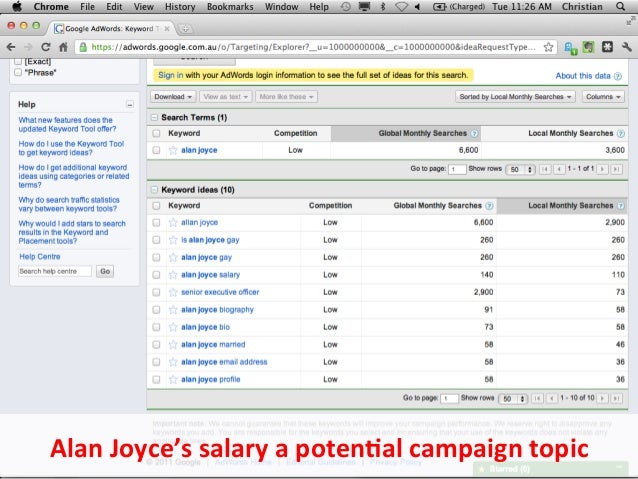The image size is (638, 479).
Task: Click the Wi-Fi status icon
Action: click(402, 7)
